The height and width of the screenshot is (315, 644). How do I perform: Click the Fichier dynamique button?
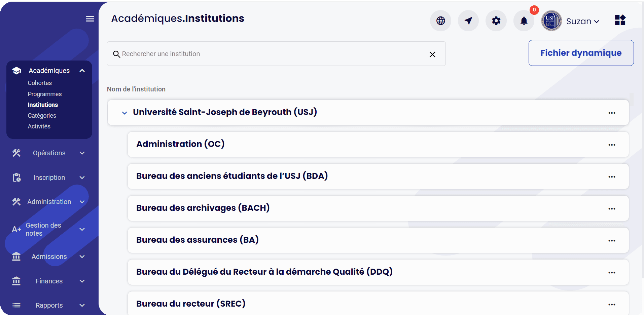581,53
